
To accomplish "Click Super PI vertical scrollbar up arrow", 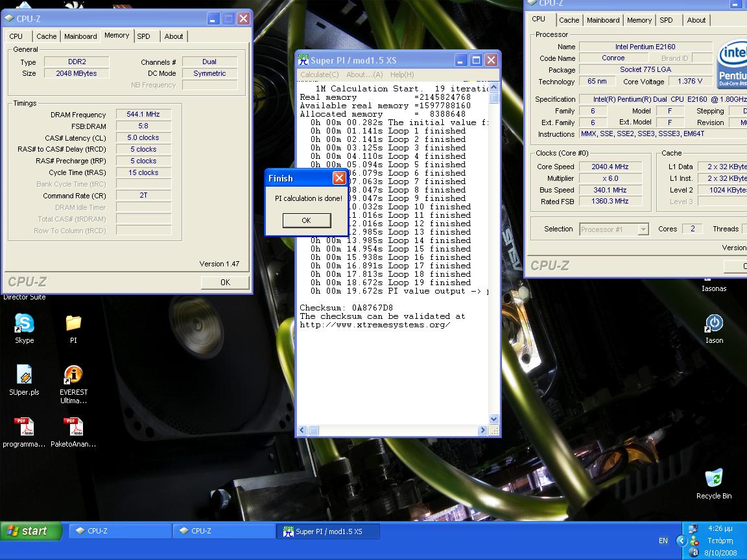I will (x=493, y=87).
